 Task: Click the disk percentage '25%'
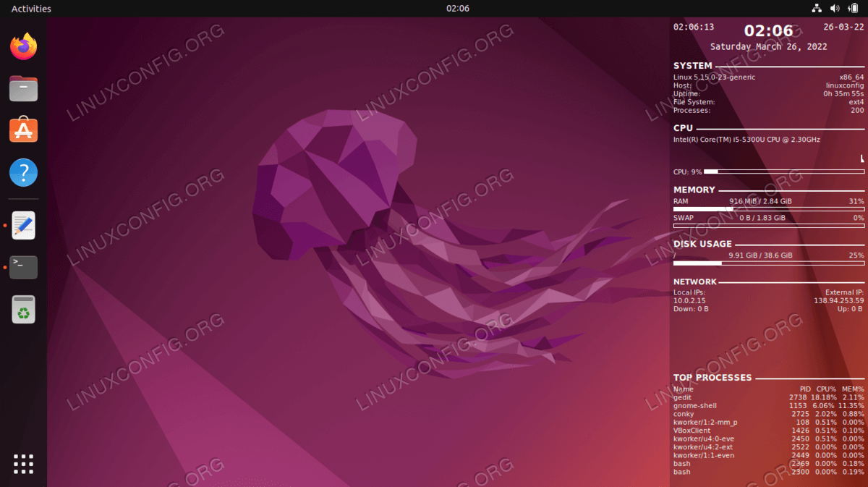tap(856, 255)
